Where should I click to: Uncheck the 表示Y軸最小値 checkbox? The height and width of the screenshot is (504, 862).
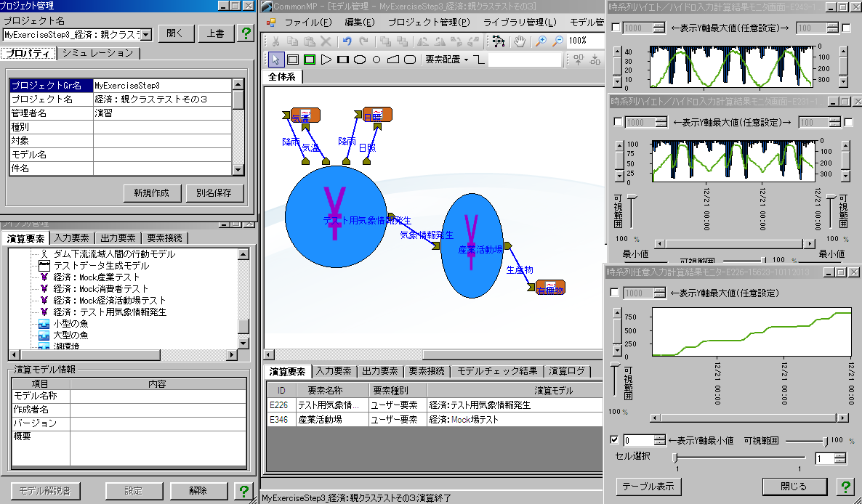click(616, 440)
